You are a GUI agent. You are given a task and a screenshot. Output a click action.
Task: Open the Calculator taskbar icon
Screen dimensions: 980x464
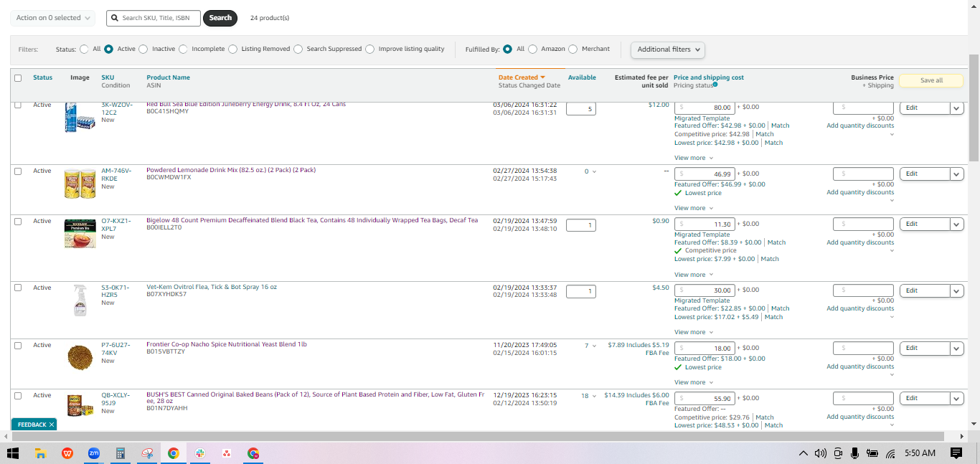point(121,453)
